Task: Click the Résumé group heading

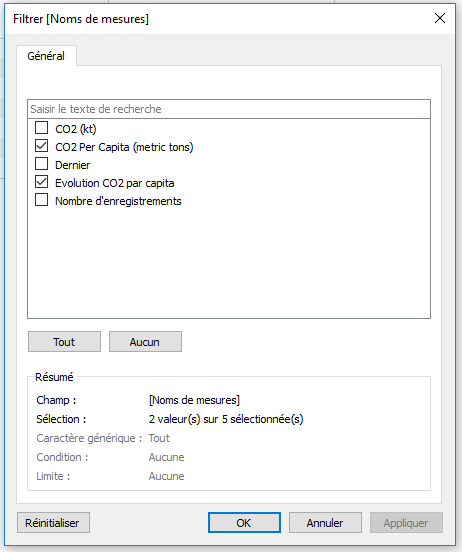Action: pos(54,377)
